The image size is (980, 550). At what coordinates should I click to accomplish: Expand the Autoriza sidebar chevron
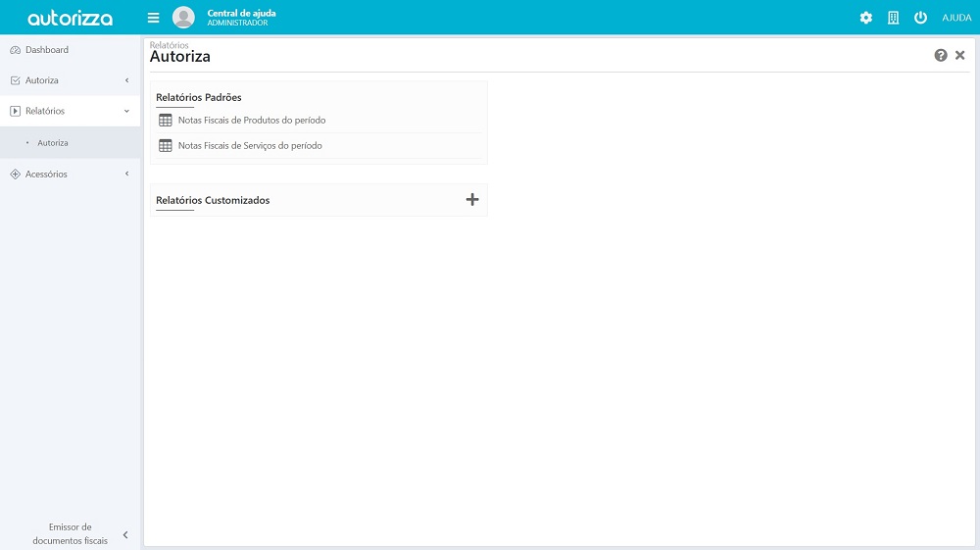click(x=126, y=80)
